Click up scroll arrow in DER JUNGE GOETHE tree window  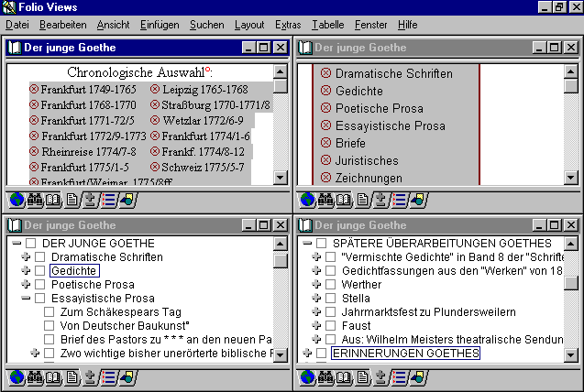pos(281,244)
